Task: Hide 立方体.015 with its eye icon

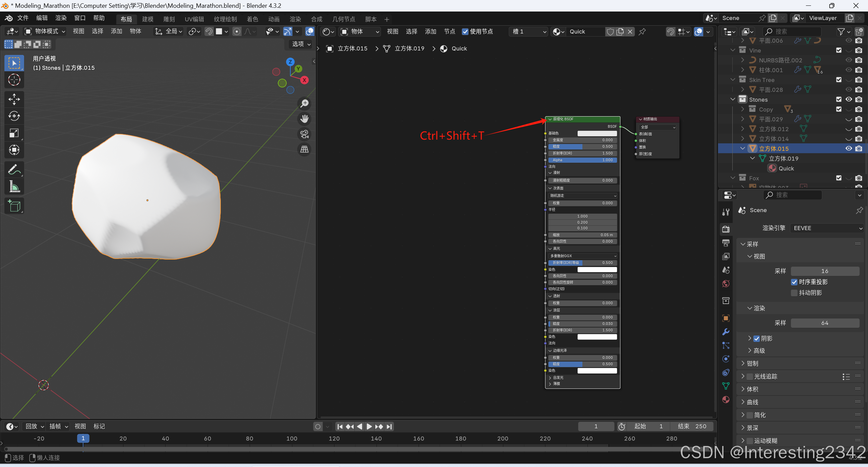Action: click(848, 148)
